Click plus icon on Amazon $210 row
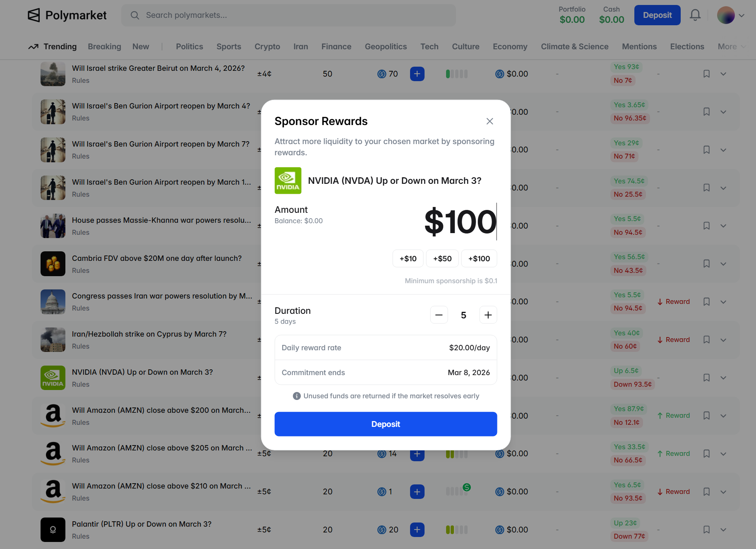 [417, 491]
